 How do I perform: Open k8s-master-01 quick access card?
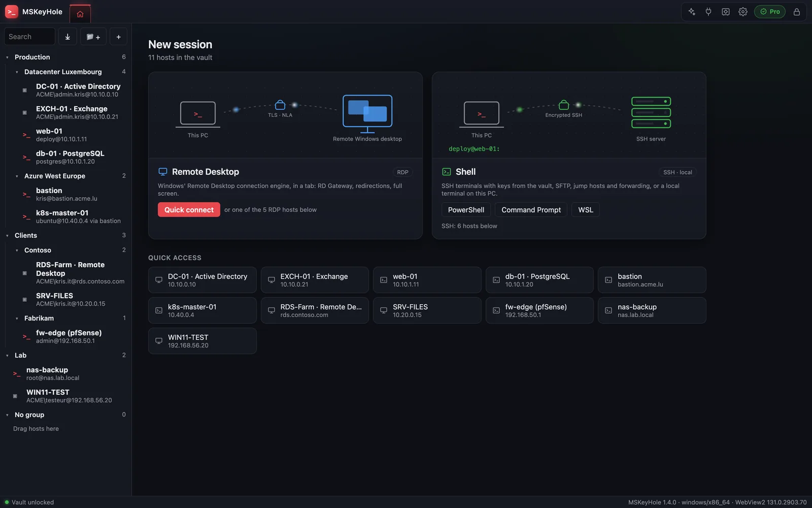pyautogui.click(x=202, y=310)
